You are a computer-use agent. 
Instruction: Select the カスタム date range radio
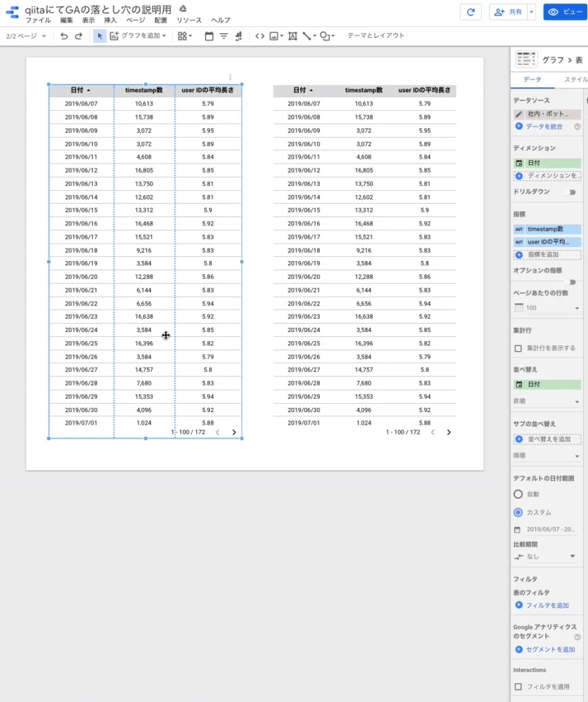(519, 512)
